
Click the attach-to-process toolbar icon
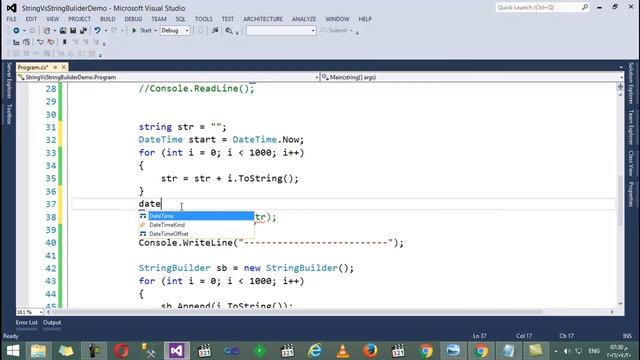[215, 31]
